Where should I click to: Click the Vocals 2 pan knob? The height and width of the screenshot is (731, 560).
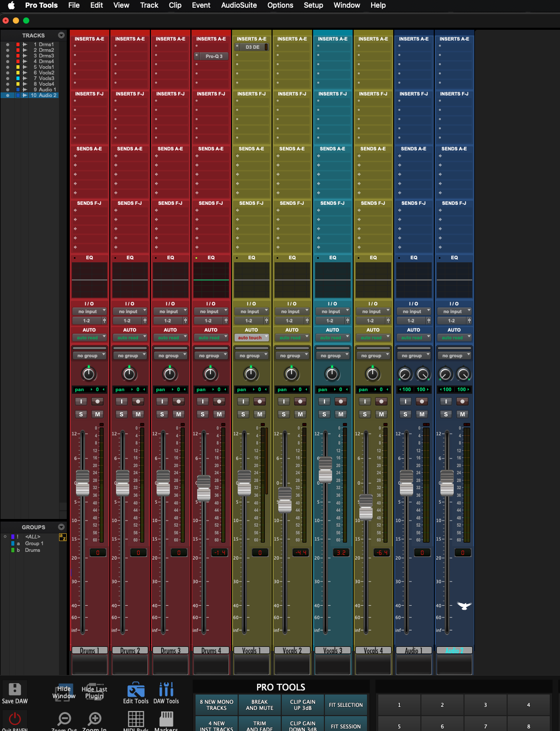point(292,374)
